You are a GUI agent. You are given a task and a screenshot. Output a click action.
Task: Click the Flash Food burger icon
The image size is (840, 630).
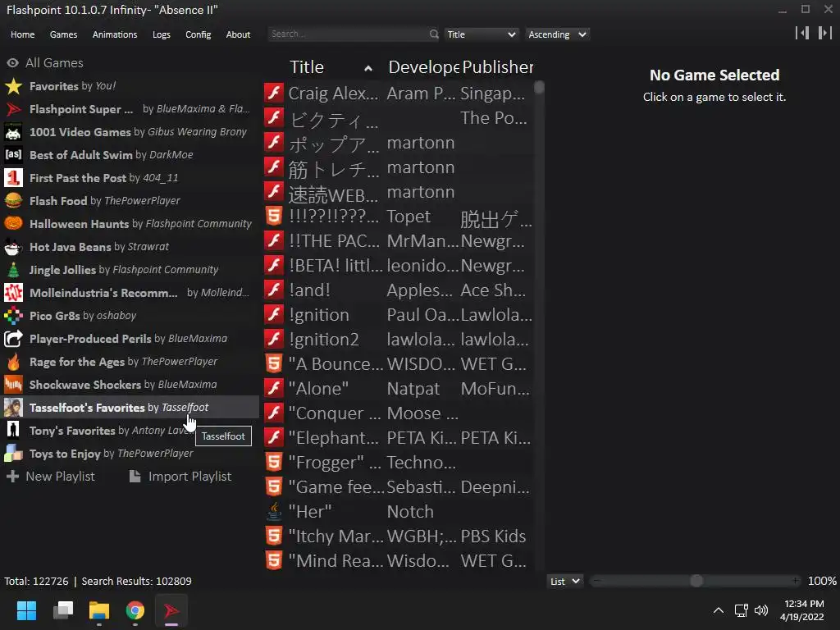tap(13, 201)
